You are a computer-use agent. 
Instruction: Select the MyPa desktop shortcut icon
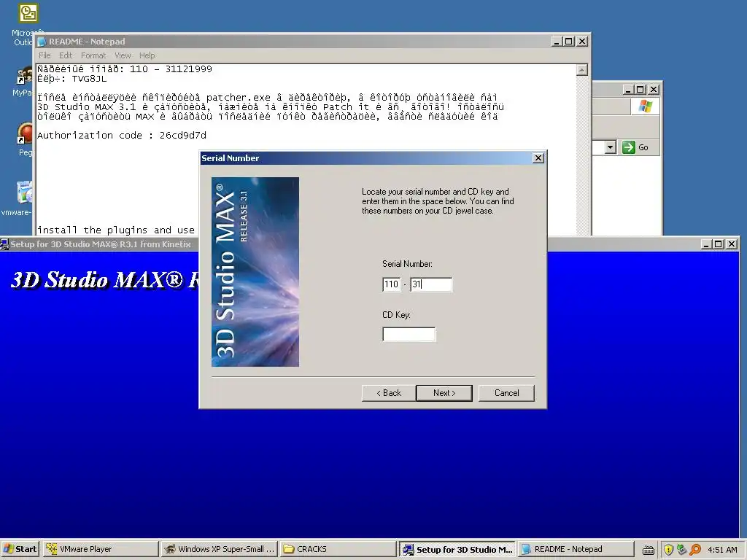pos(25,76)
